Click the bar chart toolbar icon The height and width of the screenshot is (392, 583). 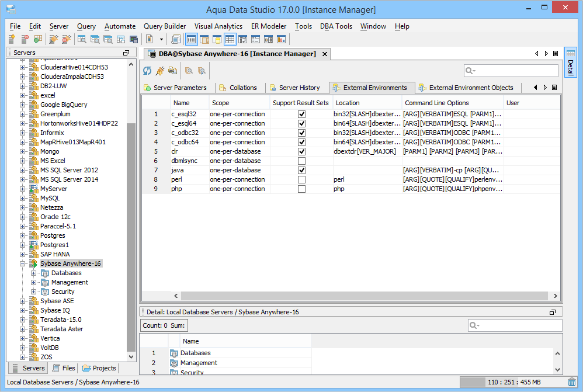tap(281, 39)
